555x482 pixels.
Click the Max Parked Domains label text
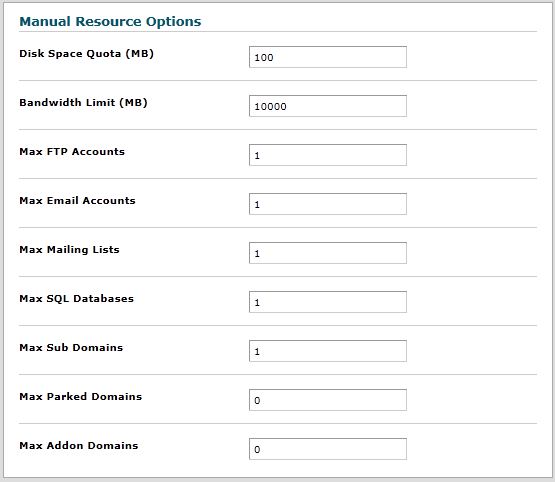pyautogui.click(x=80, y=397)
